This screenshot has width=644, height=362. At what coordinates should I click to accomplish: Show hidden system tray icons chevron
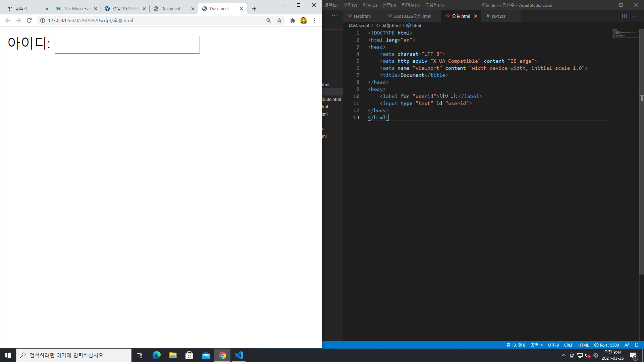click(563, 355)
